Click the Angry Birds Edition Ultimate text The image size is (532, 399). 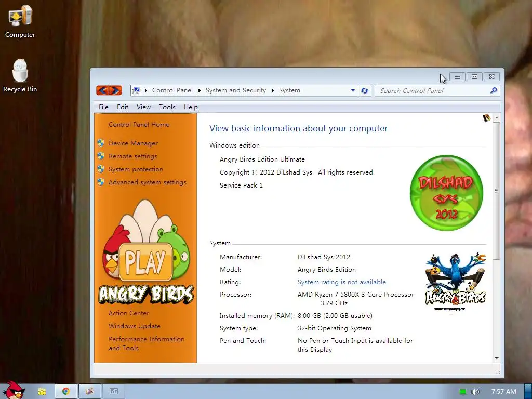click(262, 159)
